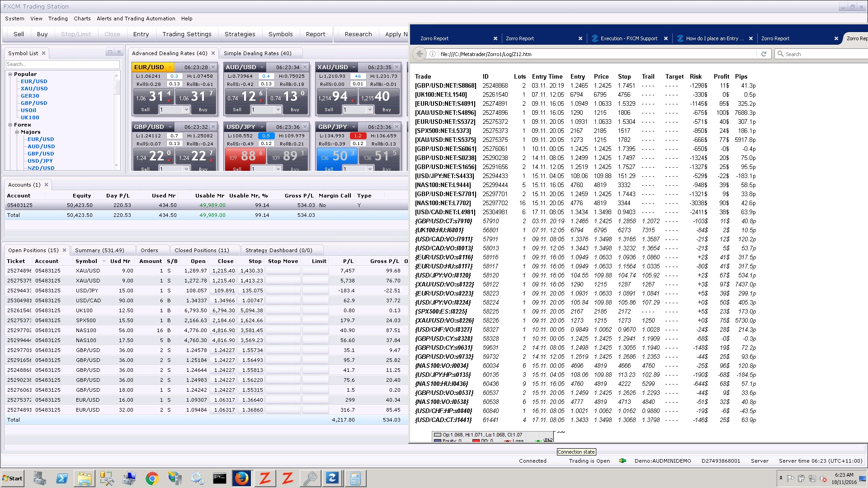Click the Server Manager taskbar icon

[x=39, y=478]
